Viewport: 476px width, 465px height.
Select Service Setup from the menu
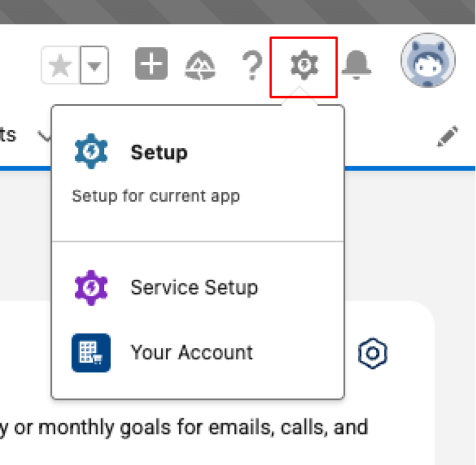coord(194,287)
